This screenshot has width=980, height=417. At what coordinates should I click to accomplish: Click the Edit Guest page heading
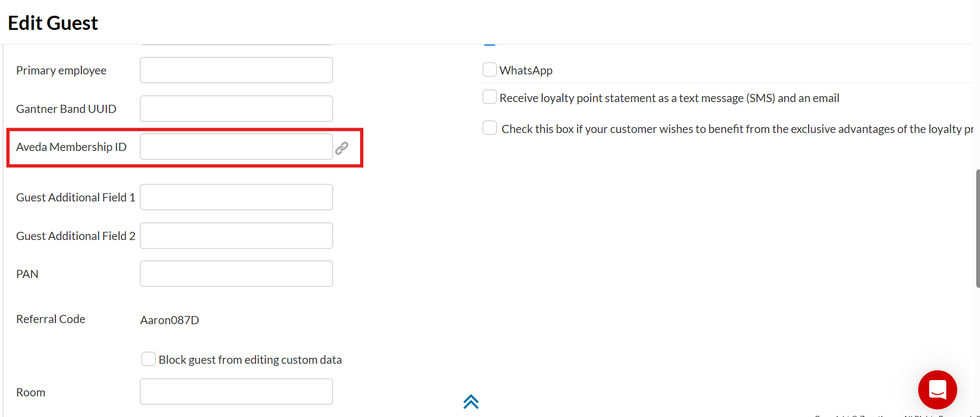(53, 23)
